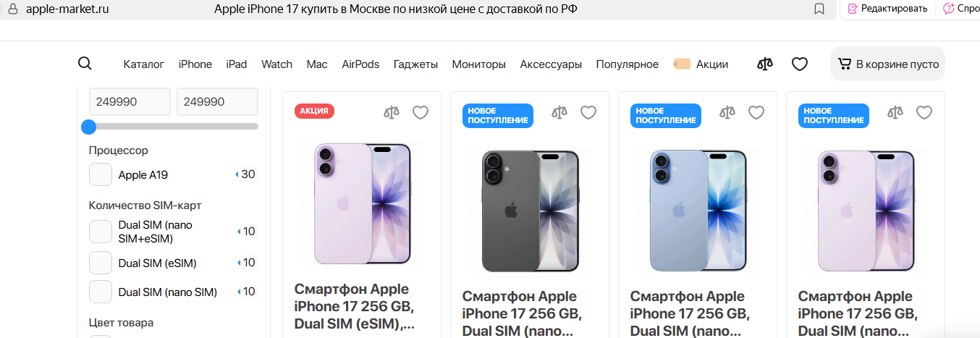Open the favorites heart icon in the header
Image resolution: width=980 pixels, height=338 pixels.
(799, 64)
